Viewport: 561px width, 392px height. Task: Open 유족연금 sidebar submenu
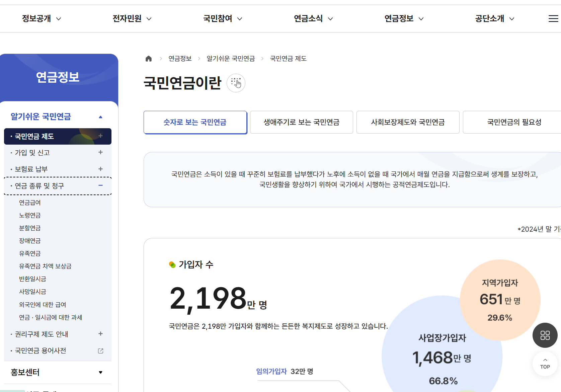[x=30, y=253]
